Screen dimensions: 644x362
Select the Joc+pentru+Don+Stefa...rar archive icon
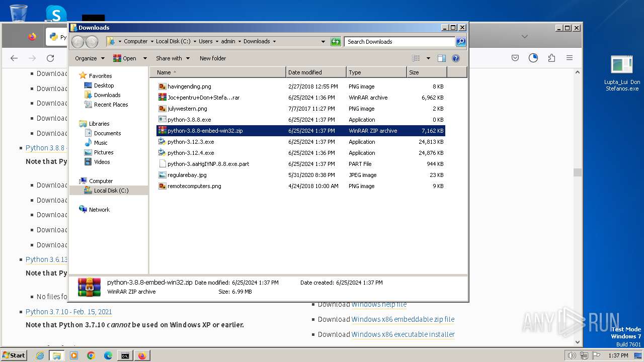tap(162, 98)
